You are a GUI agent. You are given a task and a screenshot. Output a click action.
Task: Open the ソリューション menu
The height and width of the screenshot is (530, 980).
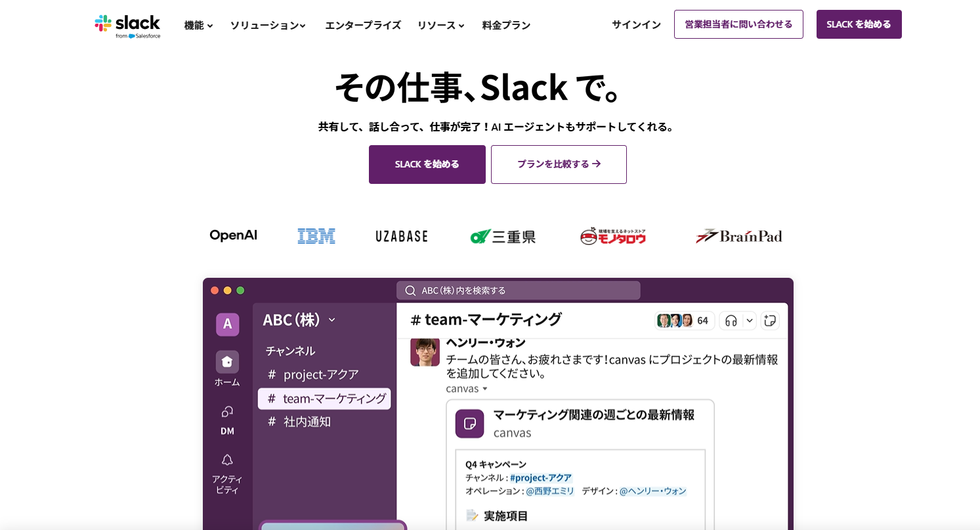pyautogui.click(x=267, y=25)
